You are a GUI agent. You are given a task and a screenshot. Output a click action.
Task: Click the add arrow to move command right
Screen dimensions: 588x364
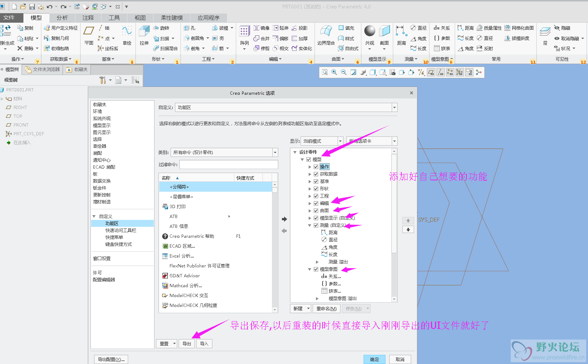pos(284,219)
